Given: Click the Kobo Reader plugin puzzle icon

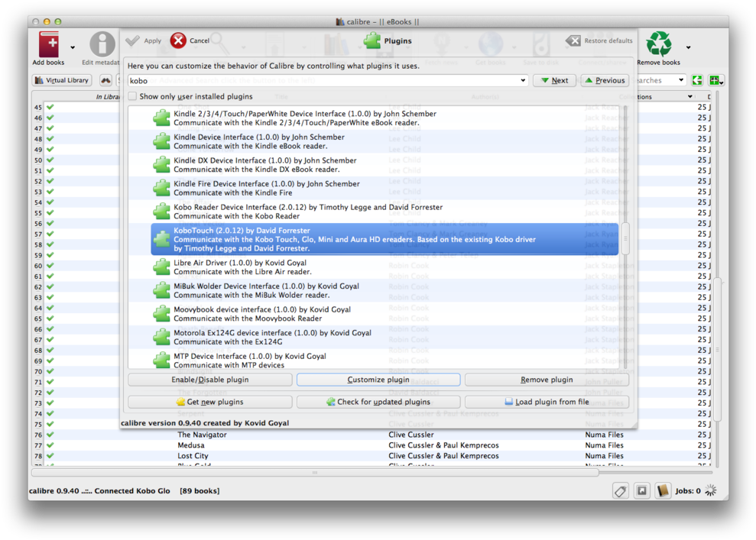Looking at the screenshot, I should pos(161,212).
